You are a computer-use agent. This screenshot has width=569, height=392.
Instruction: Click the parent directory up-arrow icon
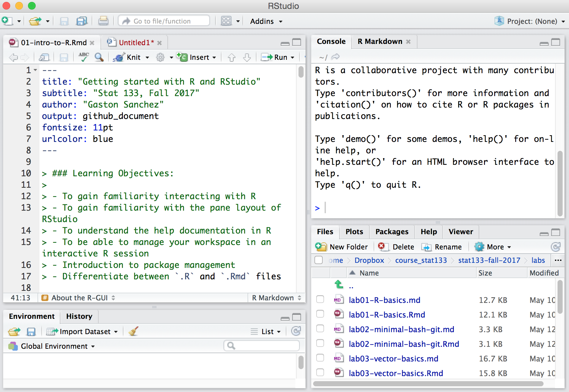pos(339,284)
